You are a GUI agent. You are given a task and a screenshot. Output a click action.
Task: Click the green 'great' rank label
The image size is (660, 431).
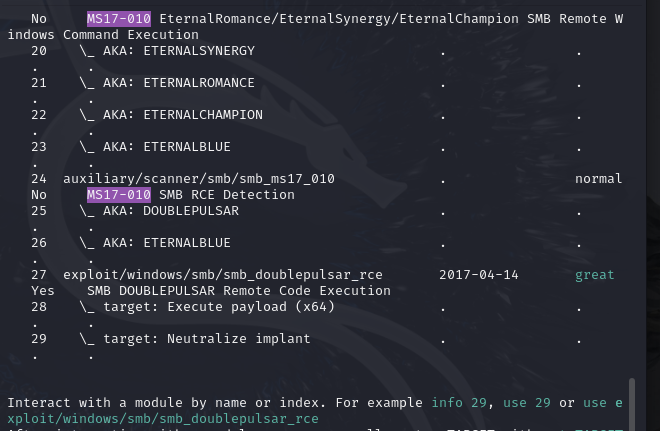[594, 274]
